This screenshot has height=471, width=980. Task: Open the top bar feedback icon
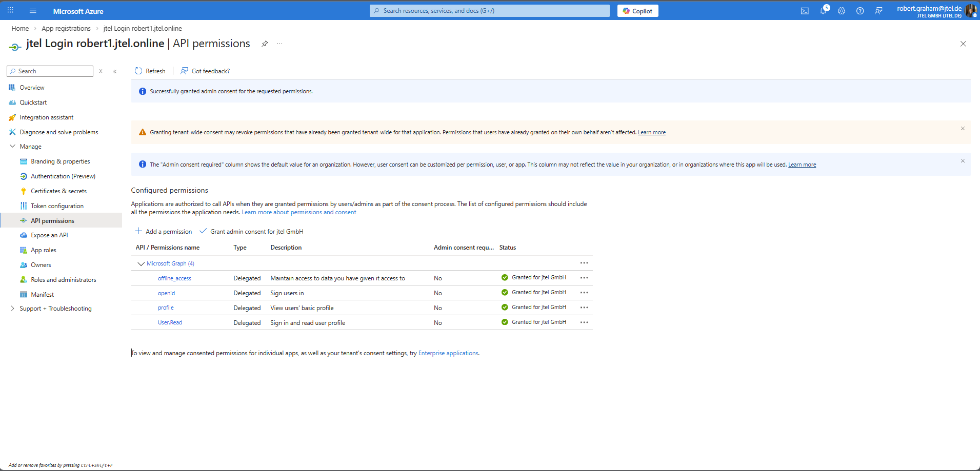(878, 11)
